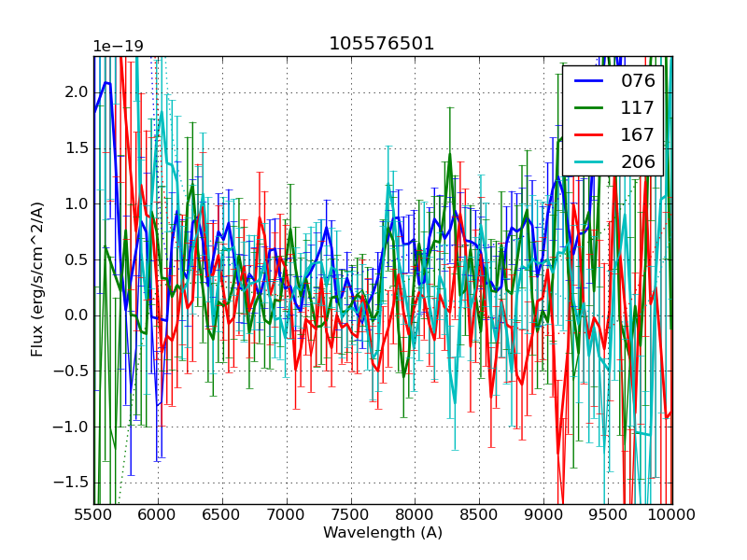Select the 206 legend label
The image size is (747, 560).
tap(638, 162)
